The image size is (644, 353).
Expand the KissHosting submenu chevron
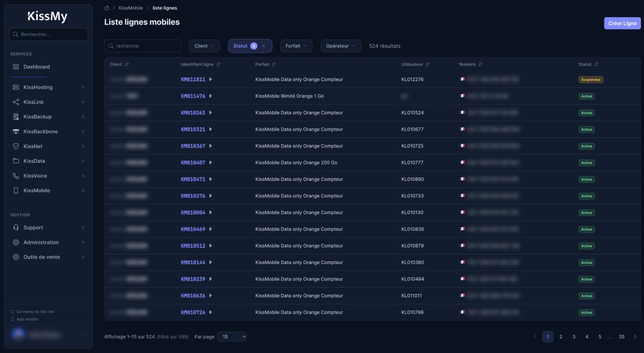(x=83, y=87)
